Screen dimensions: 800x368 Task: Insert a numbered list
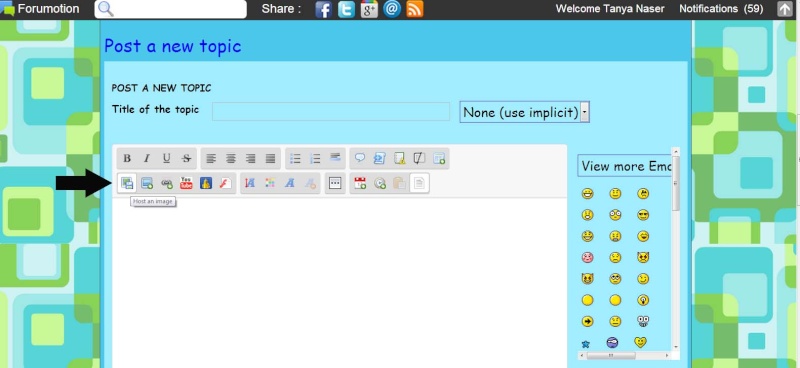[315, 159]
